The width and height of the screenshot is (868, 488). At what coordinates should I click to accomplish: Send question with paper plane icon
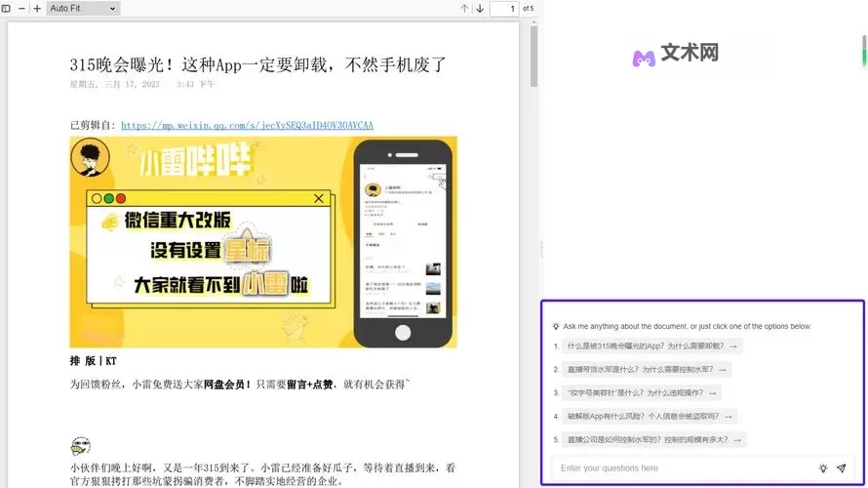(842, 468)
